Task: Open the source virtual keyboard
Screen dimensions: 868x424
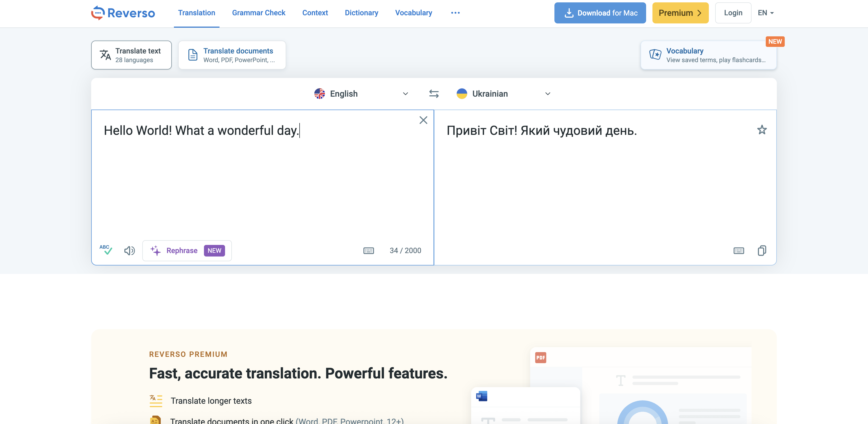Action: point(369,250)
